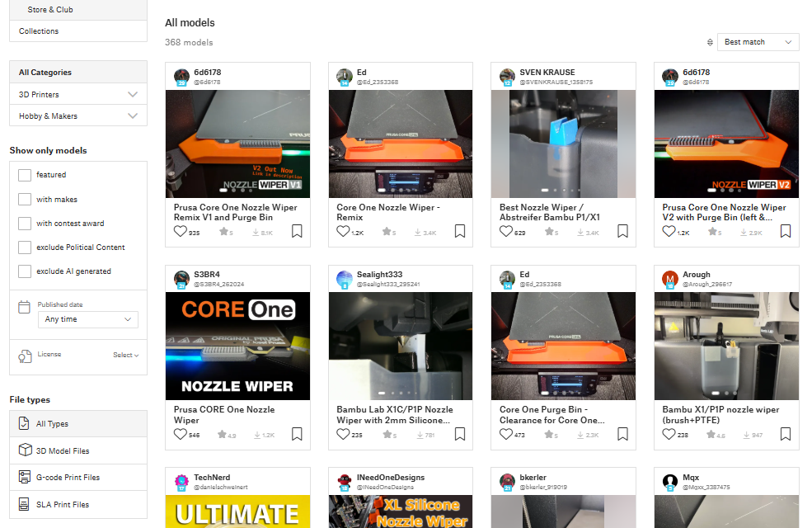812x528 pixels.
Task: Bookmark Prusa Core One Nozzle Wiper Remix V1
Action: 297,231
